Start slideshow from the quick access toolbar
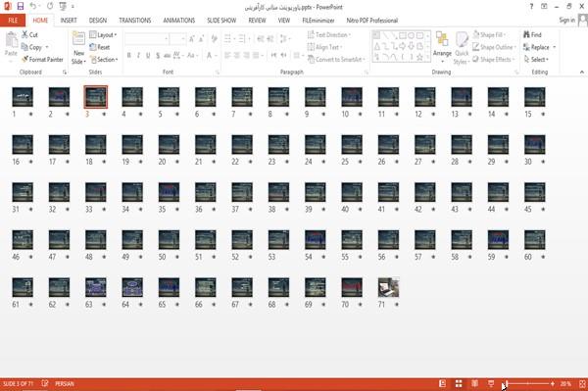The width and height of the screenshot is (588, 391). [x=63, y=6]
